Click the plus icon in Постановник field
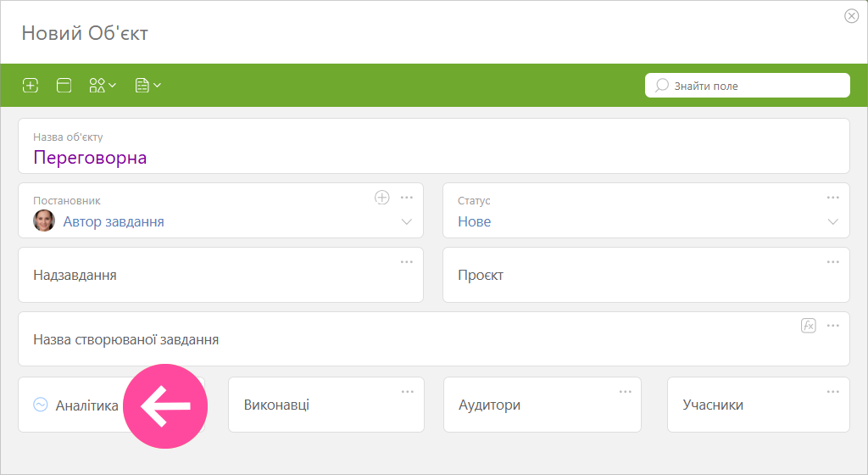 pos(382,197)
